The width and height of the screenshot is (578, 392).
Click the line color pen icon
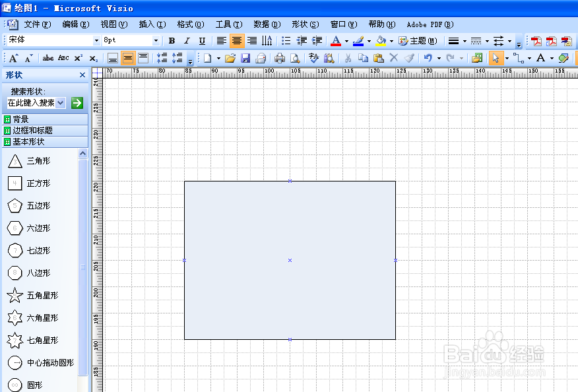point(358,41)
